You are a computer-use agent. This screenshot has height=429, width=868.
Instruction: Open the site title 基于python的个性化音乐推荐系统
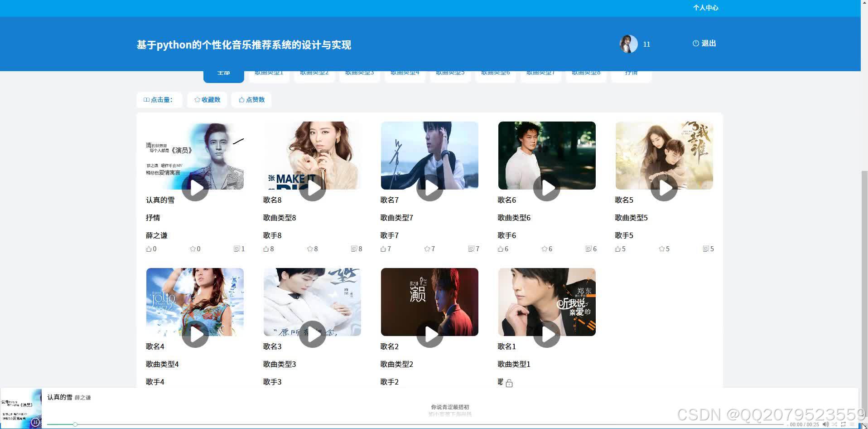pos(244,45)
